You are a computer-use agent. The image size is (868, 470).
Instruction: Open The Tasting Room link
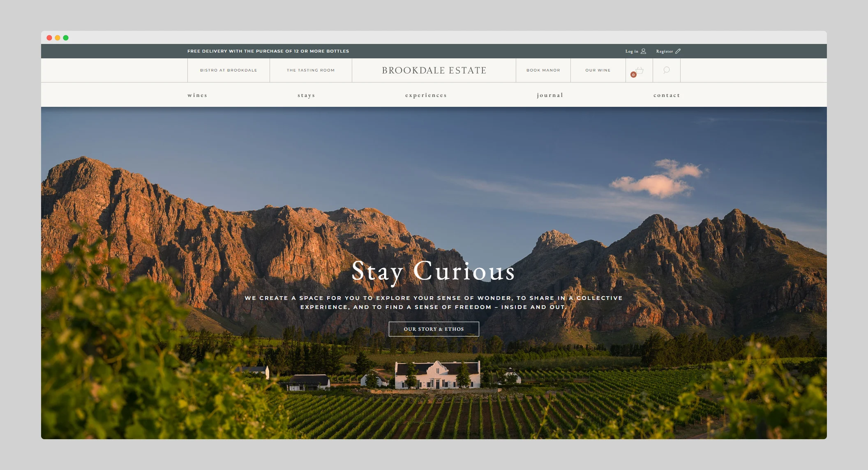click(311, 70)
